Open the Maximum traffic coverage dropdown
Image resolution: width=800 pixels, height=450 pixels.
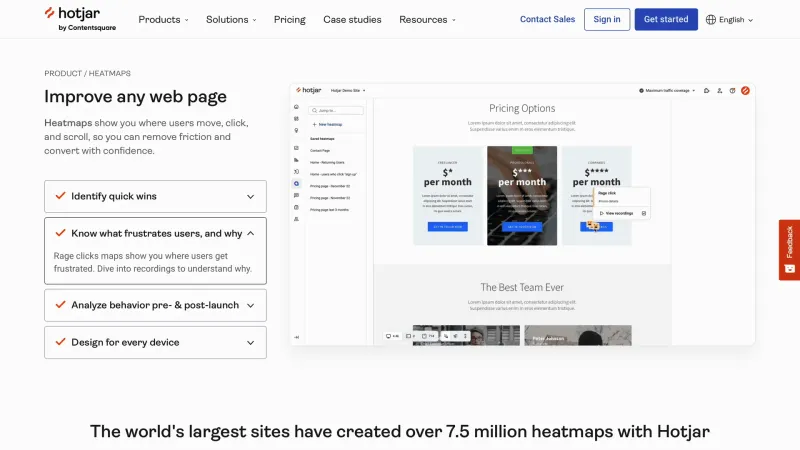point(667,90)
